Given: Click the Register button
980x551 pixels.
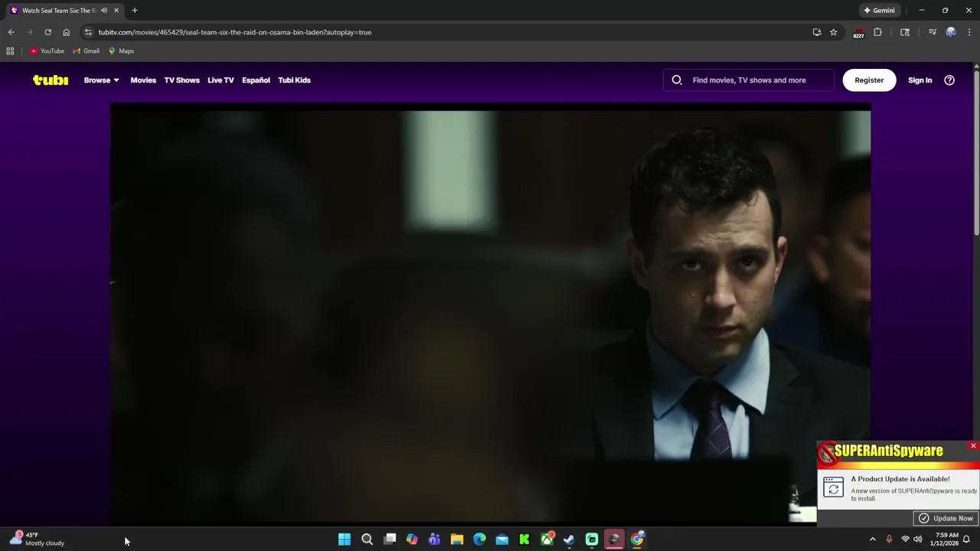Looking at the screenshot, I should click(869, 80).
